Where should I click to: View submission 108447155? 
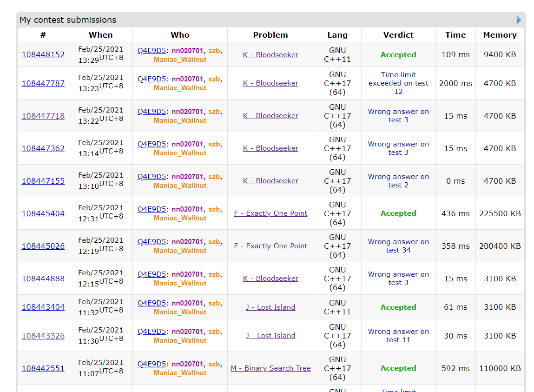43,181
